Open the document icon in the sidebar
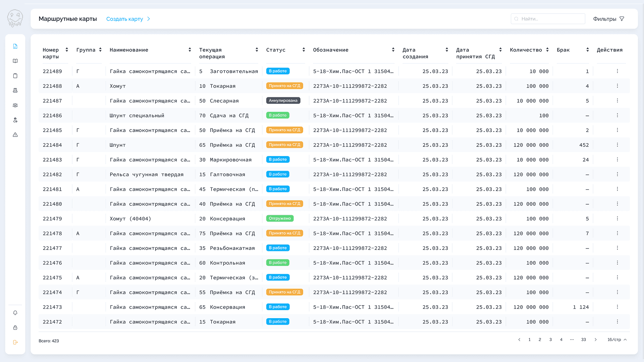 point(15,46)
